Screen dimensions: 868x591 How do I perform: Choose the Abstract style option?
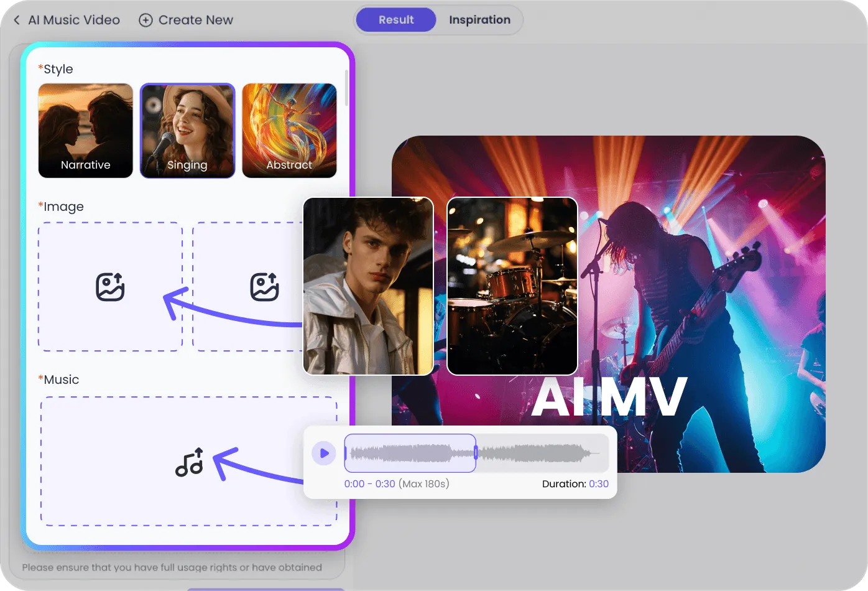click(x=289, y=131)
